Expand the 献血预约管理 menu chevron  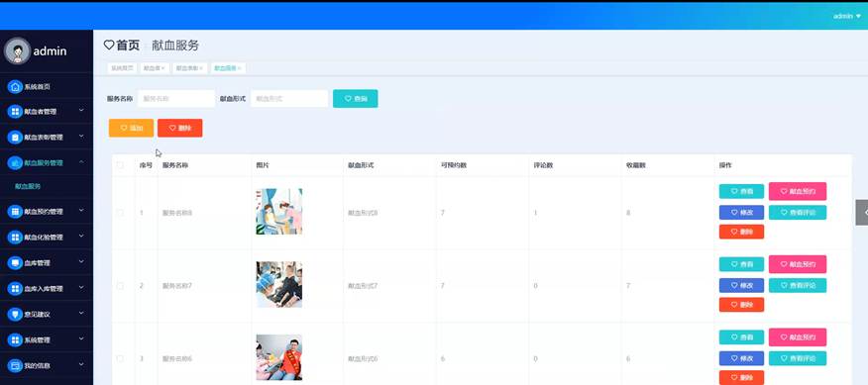(x=81, y=211)
